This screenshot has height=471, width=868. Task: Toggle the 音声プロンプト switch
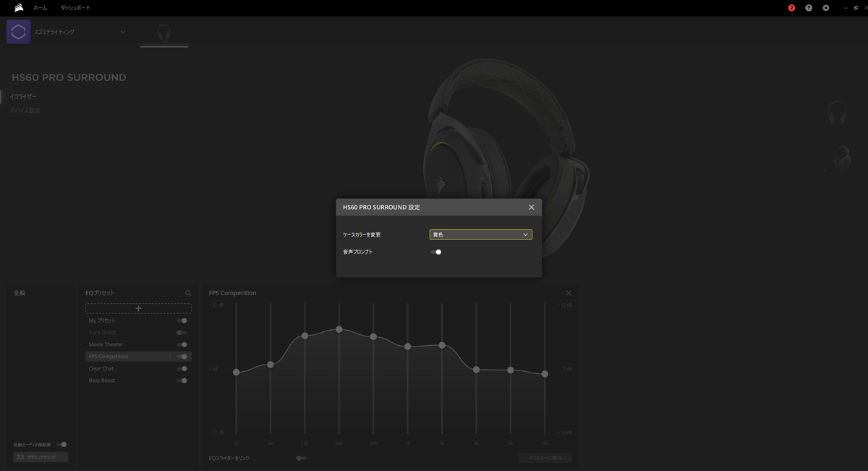[x=435, y=252]
